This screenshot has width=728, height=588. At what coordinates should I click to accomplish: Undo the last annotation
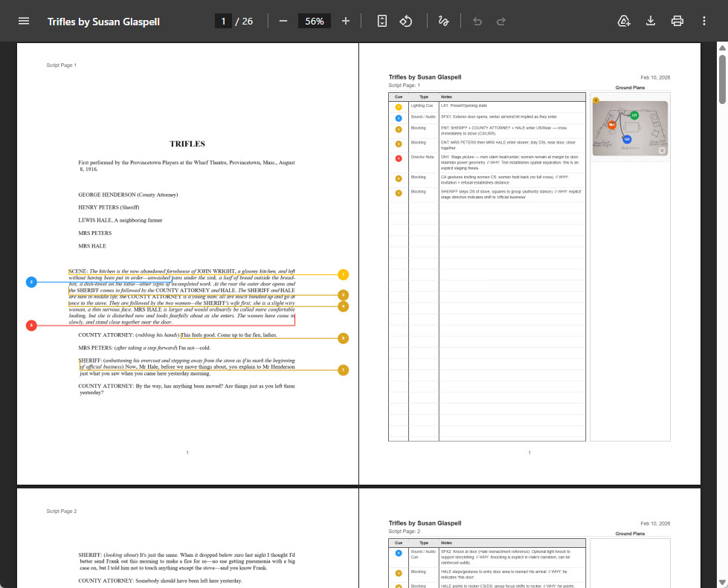tap(477, 21)
